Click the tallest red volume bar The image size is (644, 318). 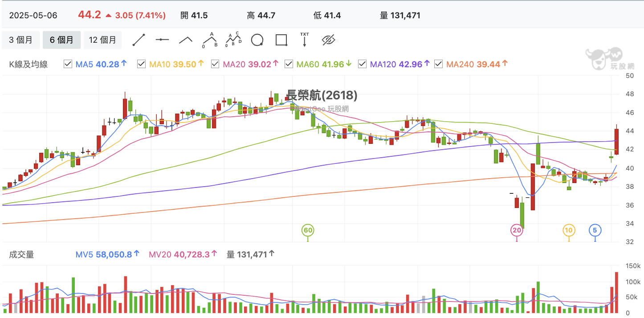(x=616, y=293)
